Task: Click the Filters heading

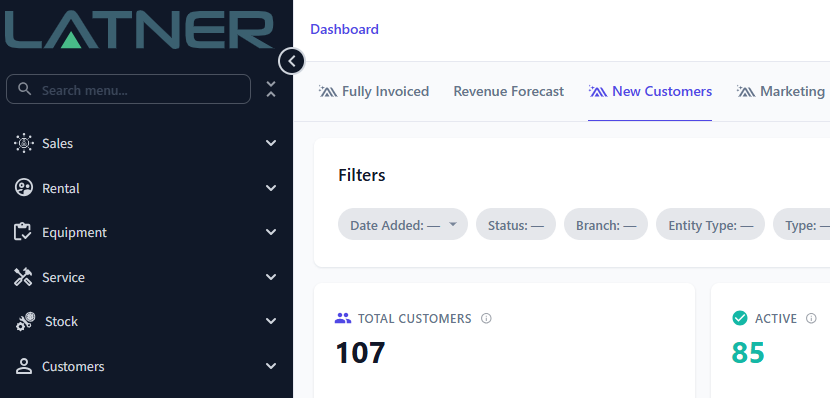Action: 362,175
